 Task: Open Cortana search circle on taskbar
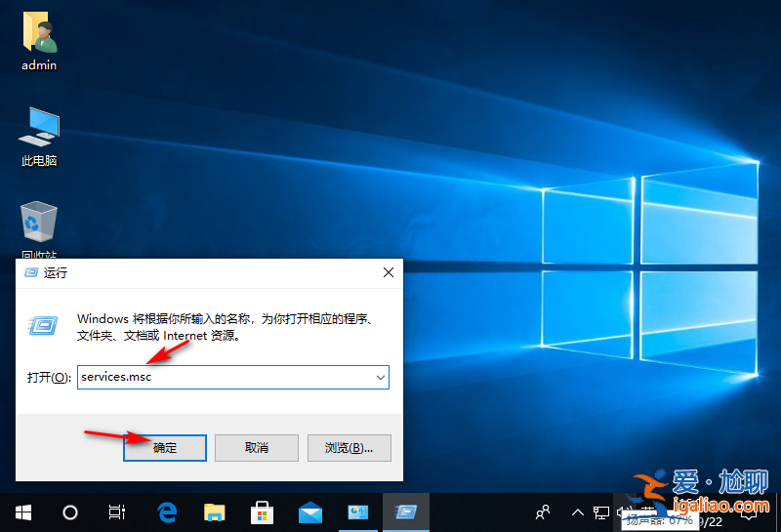pyautogui.click(x=70, y=512)
